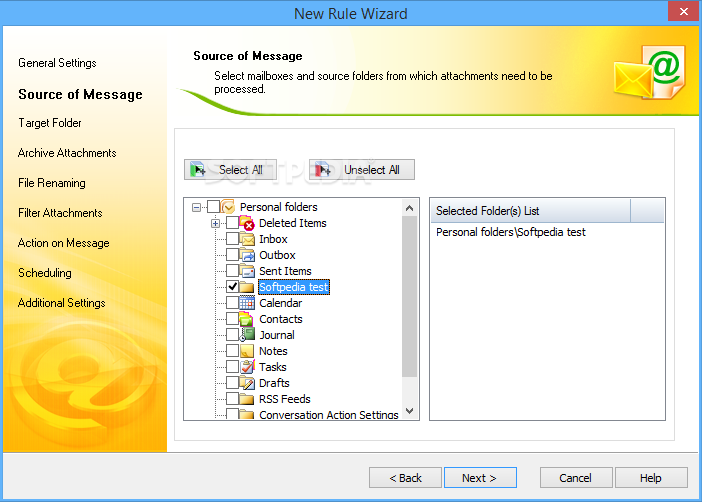Click the Softpedia test folder icon
This screenshot has width=702, height=502.
coord(247,287)
